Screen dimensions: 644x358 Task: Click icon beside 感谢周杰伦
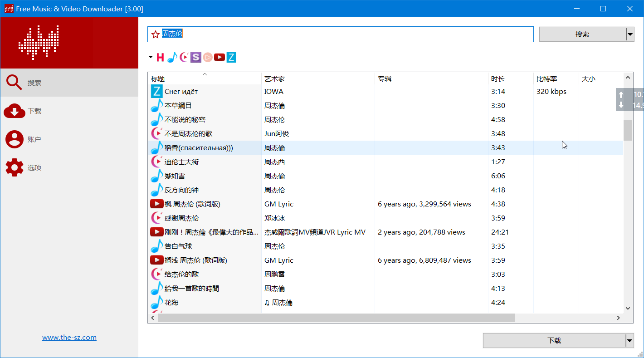[x=156, y=218]
